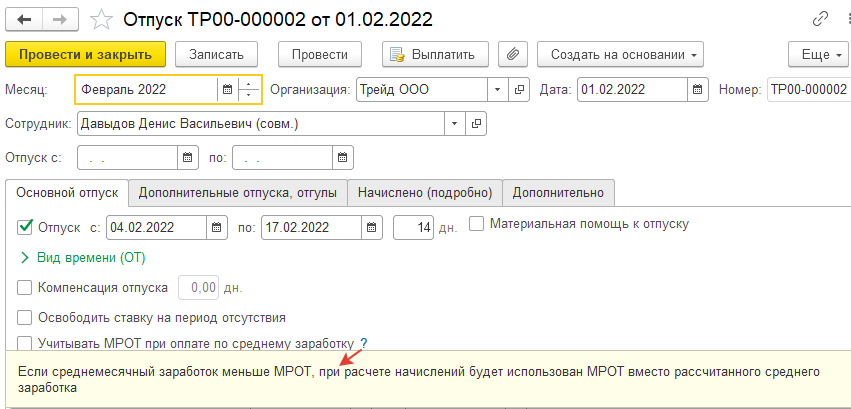The height and width of the screenshot is (409, 851).
Task: Click the Провести button
Action: pos(320,54)
